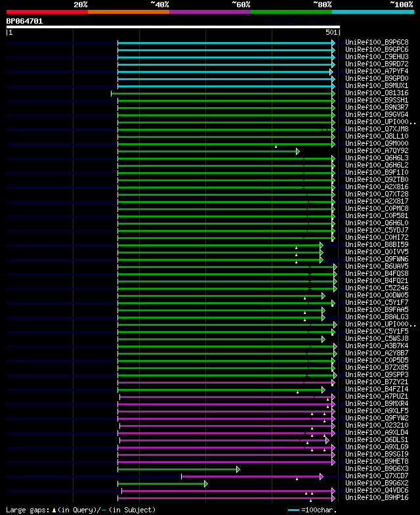Open UniRef100_A7QY92 hit

pyautogui.click(x=377, y=151)
